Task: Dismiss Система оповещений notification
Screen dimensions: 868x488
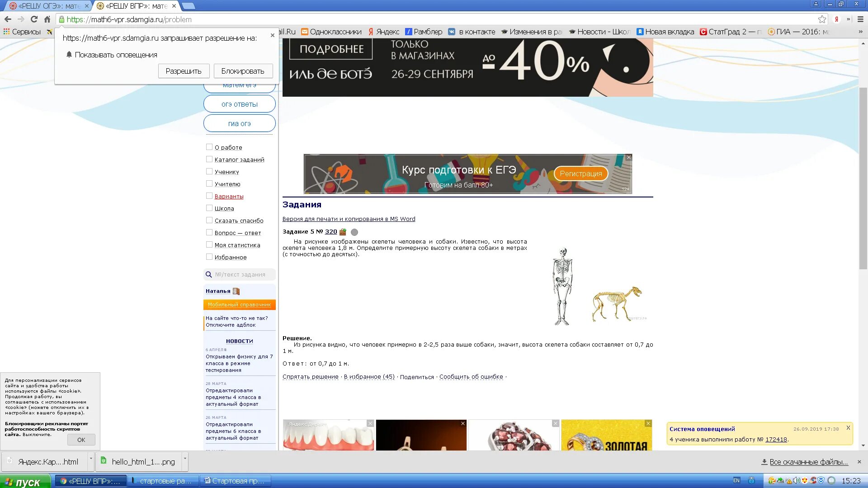Action: click(x=848, y=427)
